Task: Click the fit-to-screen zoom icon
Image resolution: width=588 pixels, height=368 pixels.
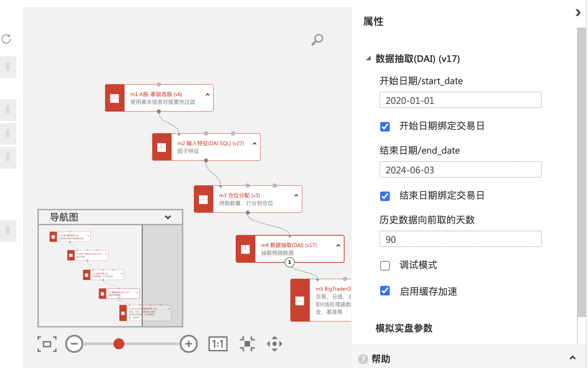Action: [47, 344]
